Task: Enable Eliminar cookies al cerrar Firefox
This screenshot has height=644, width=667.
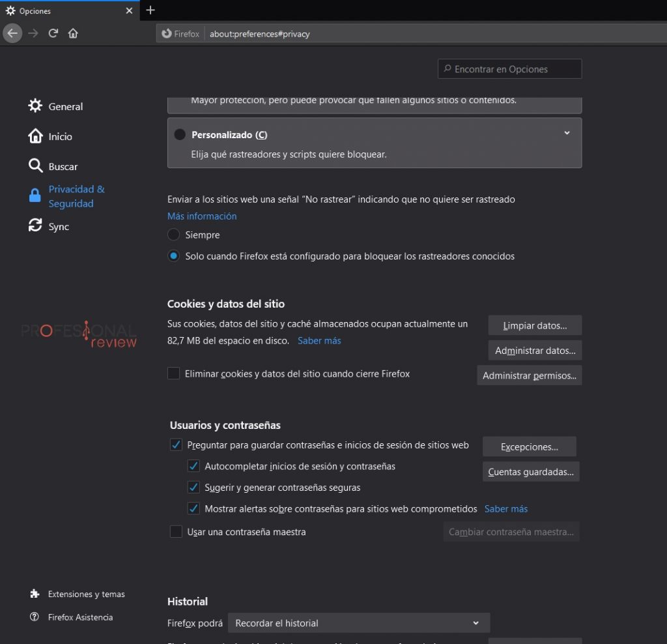Action: pyautogui.click(x=173, y=373)
